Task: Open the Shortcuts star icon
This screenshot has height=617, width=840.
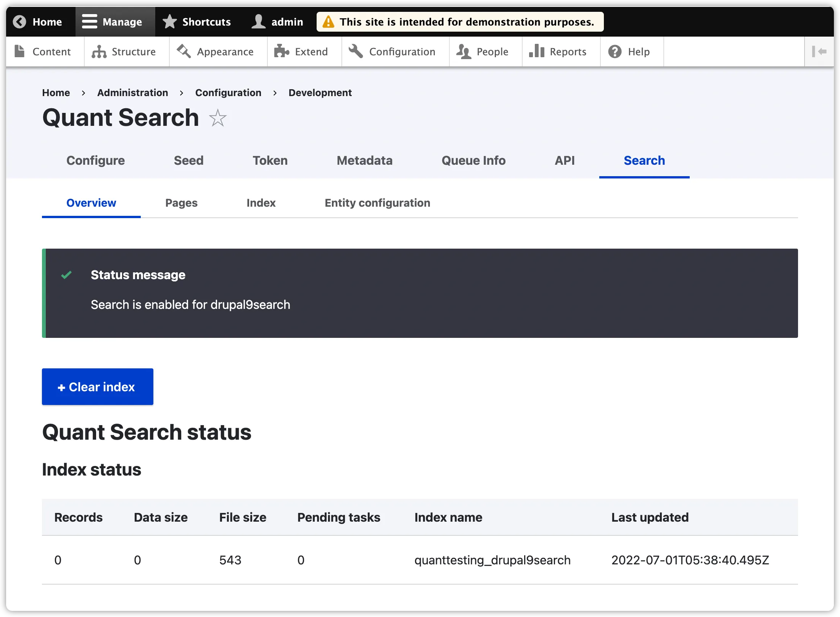Action: pos(169,22)
